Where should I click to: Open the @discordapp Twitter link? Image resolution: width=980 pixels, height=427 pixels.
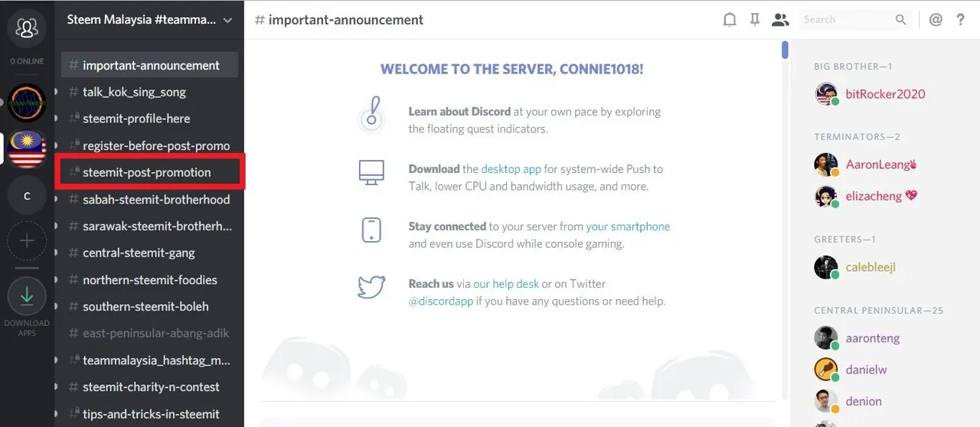coord(440,301)
